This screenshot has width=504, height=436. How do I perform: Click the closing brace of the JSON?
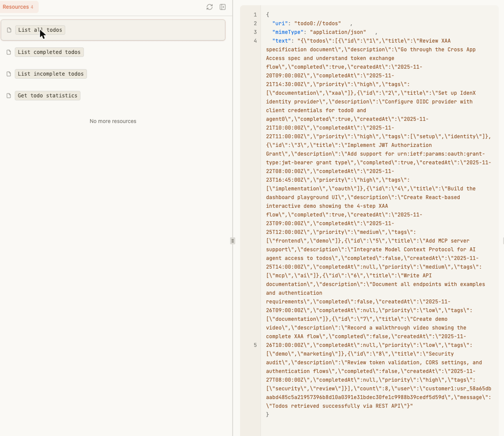267,414
